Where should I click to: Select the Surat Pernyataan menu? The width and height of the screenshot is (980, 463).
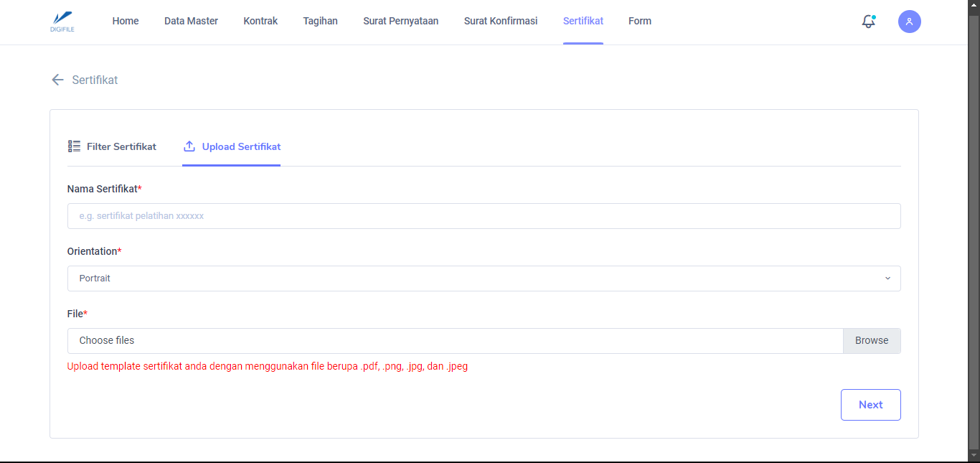tap(400, 21)
